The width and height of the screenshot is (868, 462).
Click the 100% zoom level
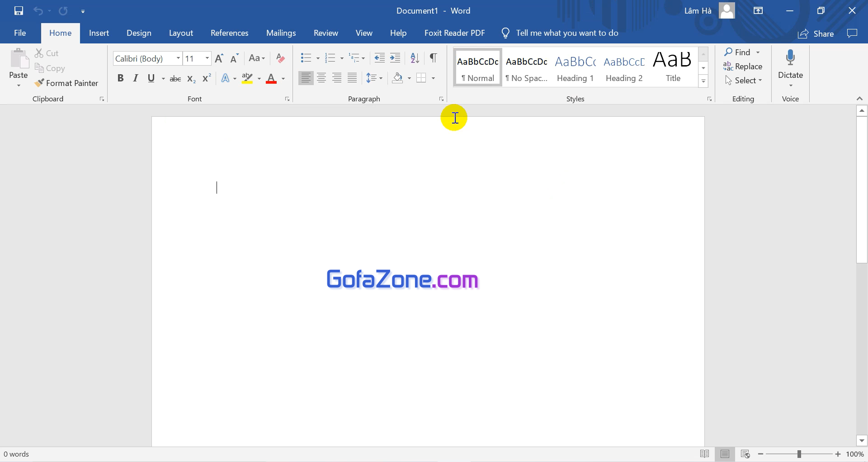pos(855,454)
